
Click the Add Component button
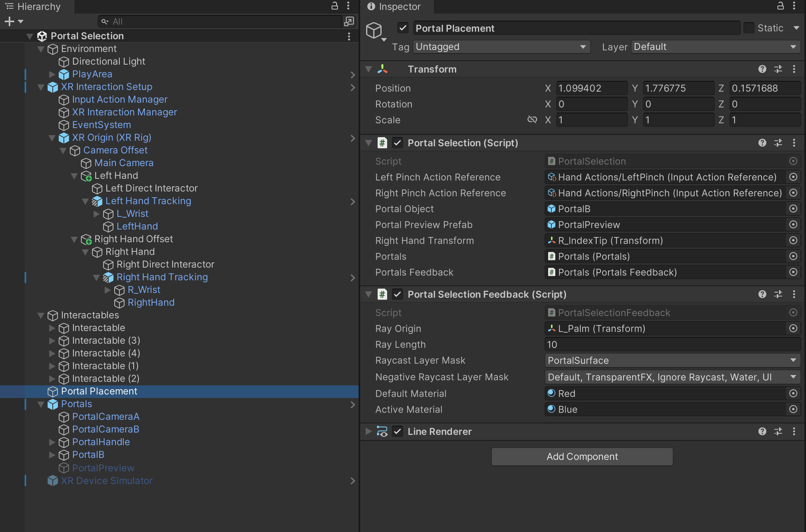[x=582, y=457]
